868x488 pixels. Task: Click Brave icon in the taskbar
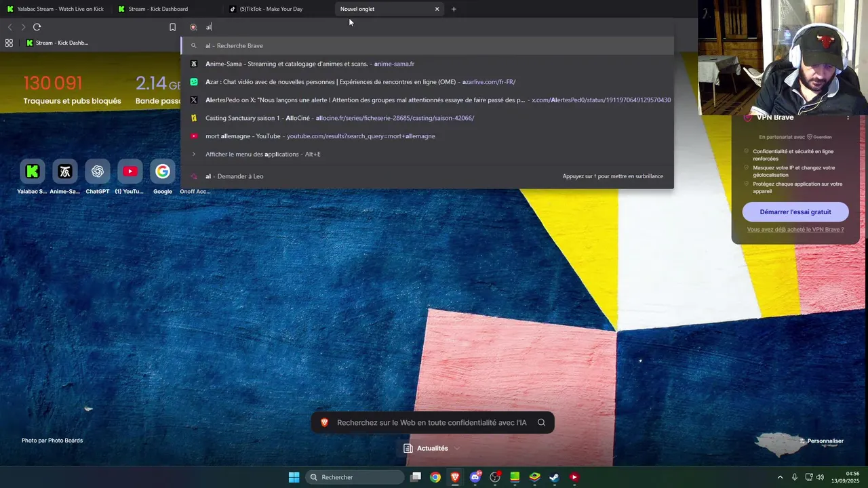click(x=455, y=477)
